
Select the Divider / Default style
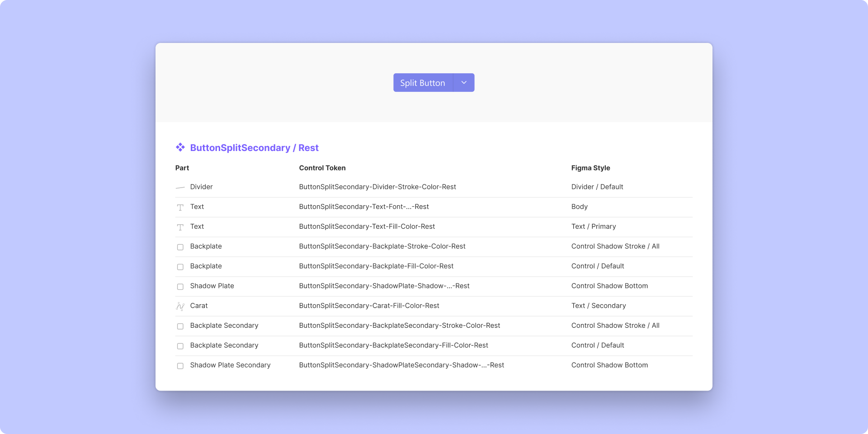597,187
